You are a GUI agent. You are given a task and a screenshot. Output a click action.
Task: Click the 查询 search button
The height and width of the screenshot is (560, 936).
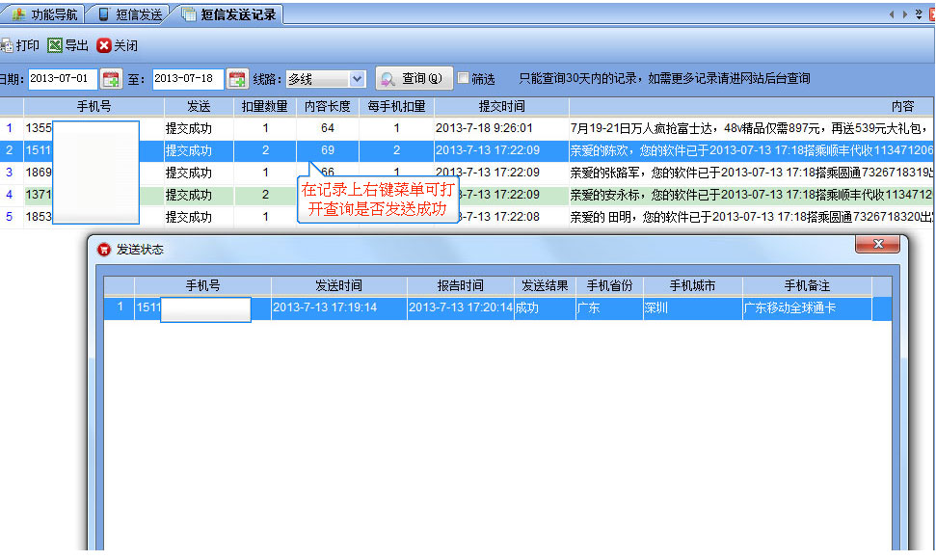click(414, 79)
